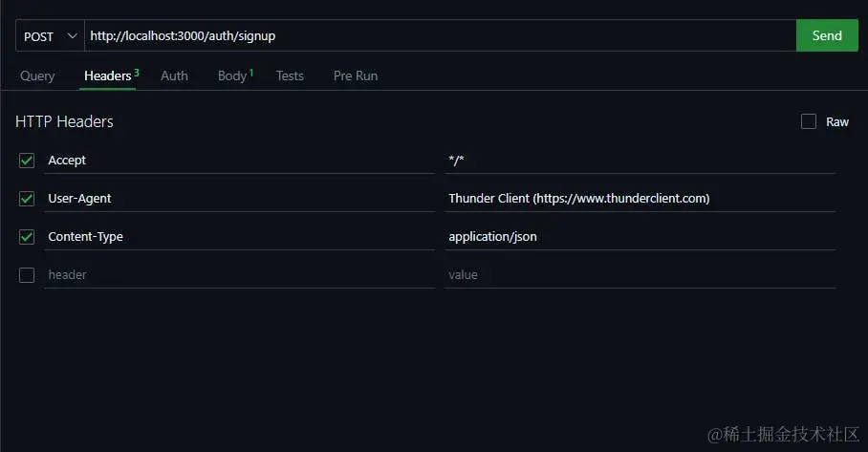Uncheck the Accept header checkbox
The height and width of the screenshot is (452, 868).
pyautogui.click(x=27, y=161)
